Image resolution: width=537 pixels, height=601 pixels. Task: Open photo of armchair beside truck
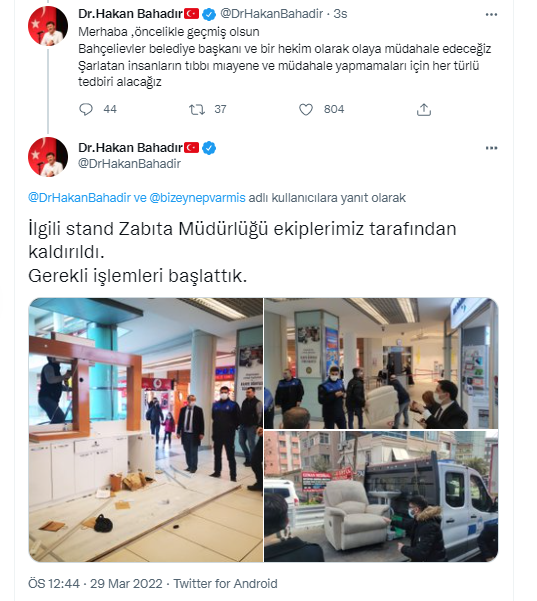(x=381, y=496)
